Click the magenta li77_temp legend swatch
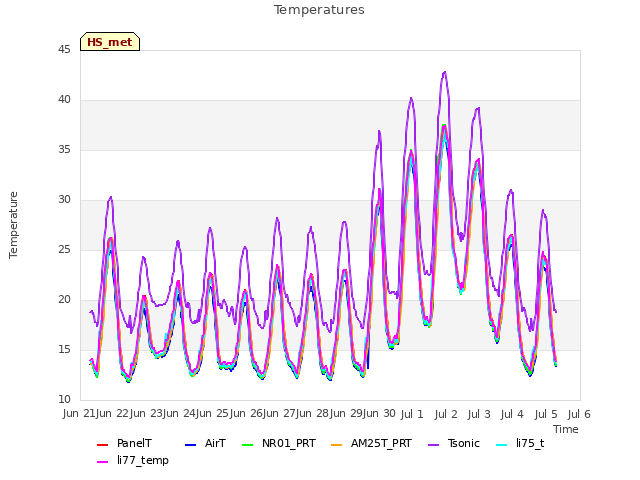 tap(102, 462)
